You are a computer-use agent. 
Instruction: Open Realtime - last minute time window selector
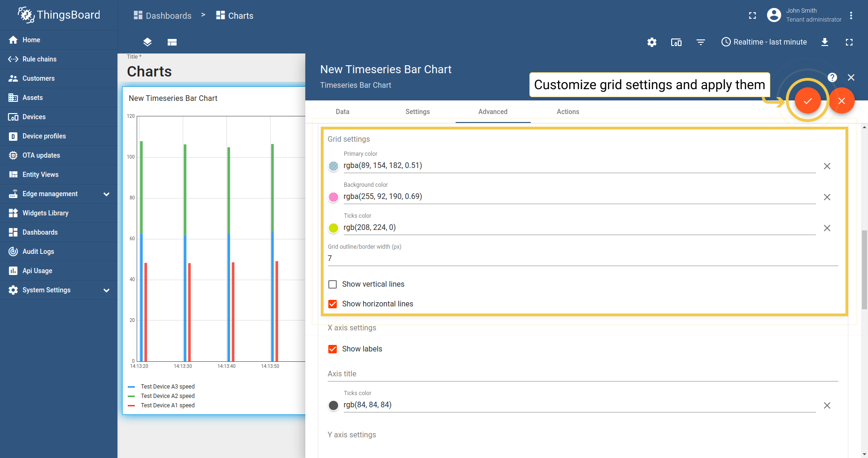tap(764, 42)
